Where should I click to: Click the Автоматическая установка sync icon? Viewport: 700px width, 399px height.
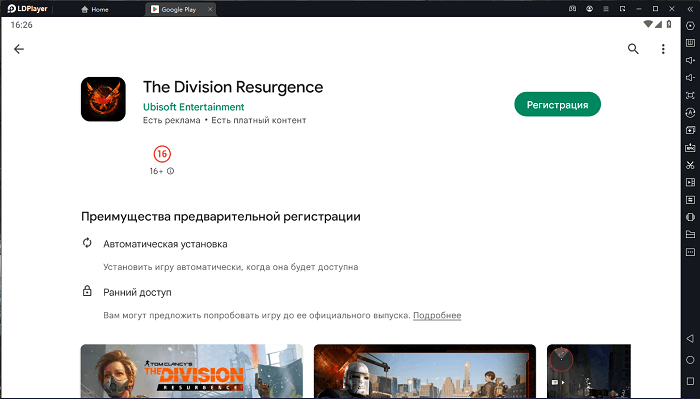(x=87, y=243)
